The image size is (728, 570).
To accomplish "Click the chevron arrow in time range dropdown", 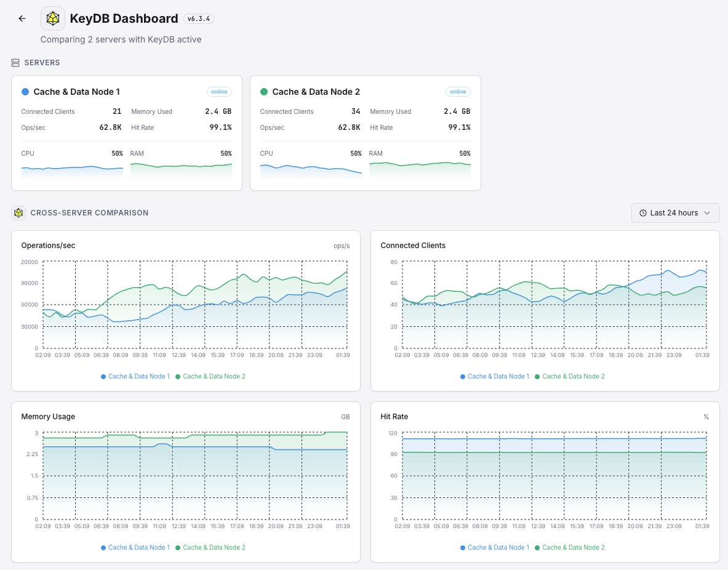I will (707, 213).
